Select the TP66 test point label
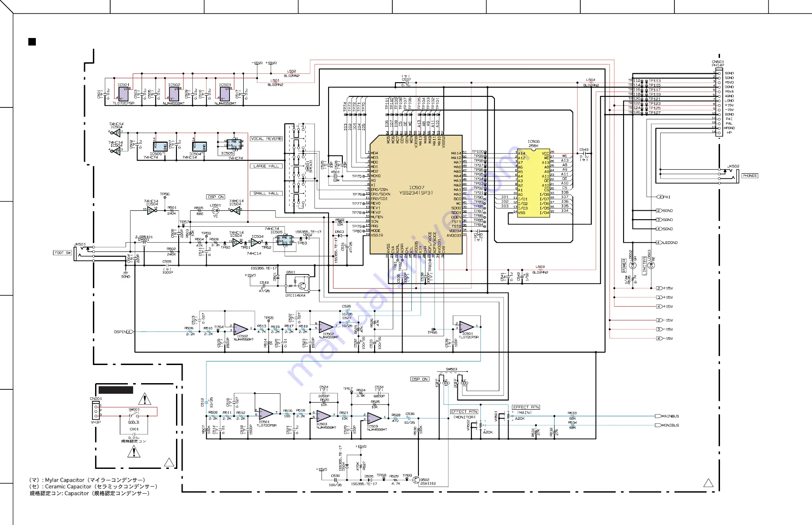 pyautogui.click(x=432, y=332)
